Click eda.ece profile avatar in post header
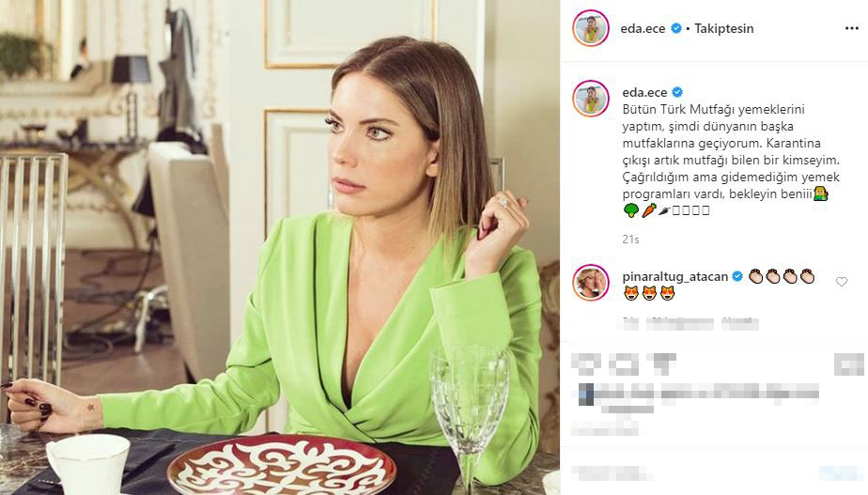Image resolution: width=868 pixels, height=495 pixels. point(591,28)
